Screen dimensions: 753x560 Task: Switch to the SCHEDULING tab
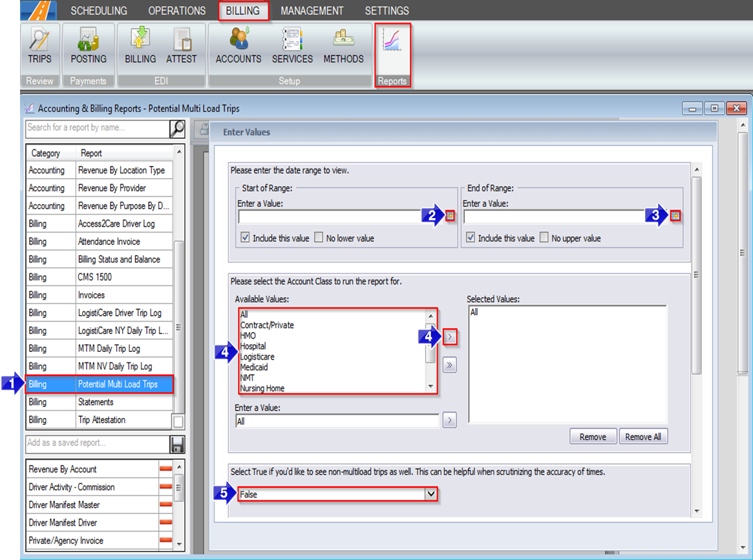pos(99,10)
